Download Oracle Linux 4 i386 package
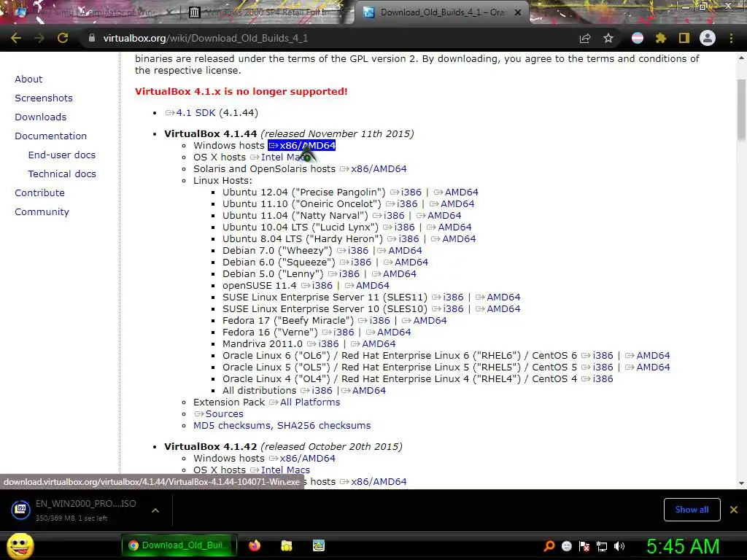The width and height of the screenshot is (747, 560). pos(597,379)
